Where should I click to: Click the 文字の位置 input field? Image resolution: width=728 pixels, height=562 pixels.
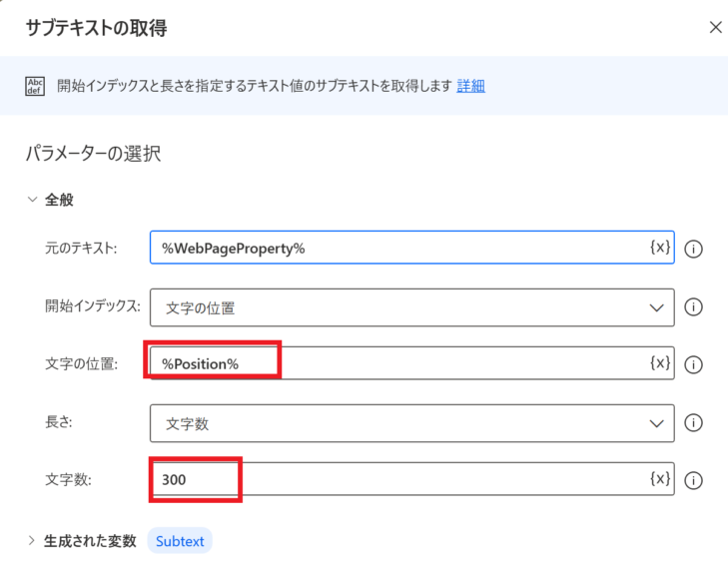coord(411,363)
